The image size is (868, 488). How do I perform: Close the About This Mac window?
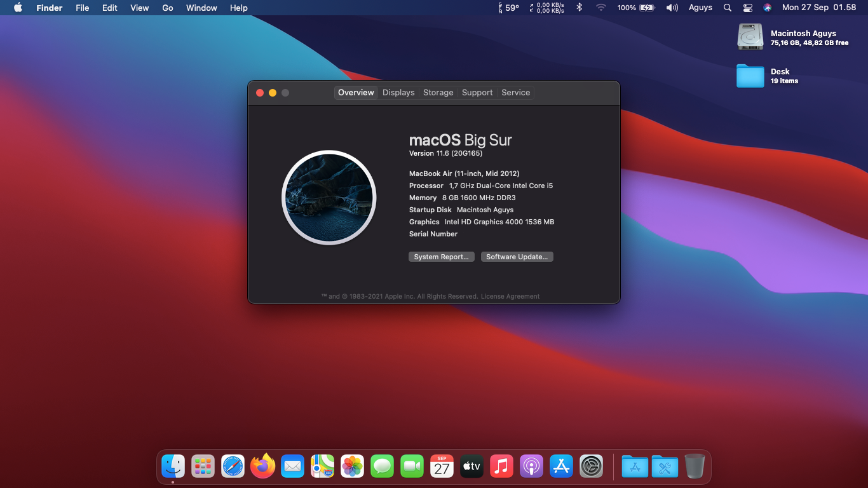[x=260, y=93]
